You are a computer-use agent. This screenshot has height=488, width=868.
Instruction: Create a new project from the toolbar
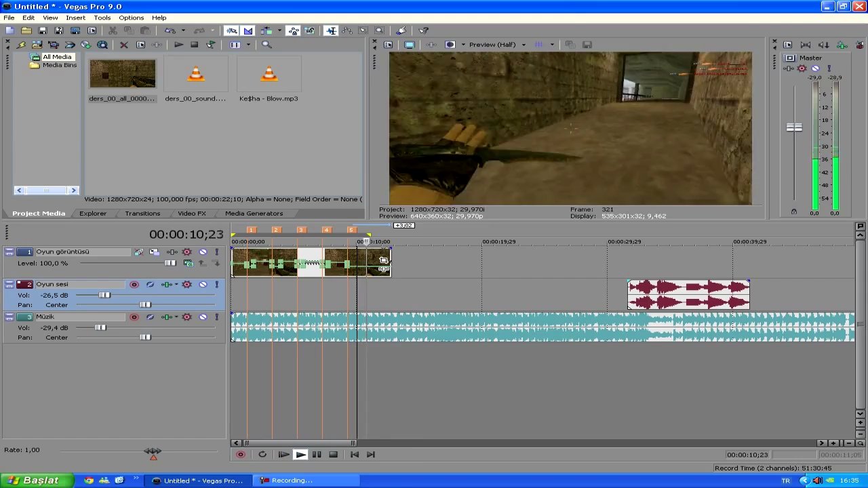pyautogui.click(x=9, y=30)
